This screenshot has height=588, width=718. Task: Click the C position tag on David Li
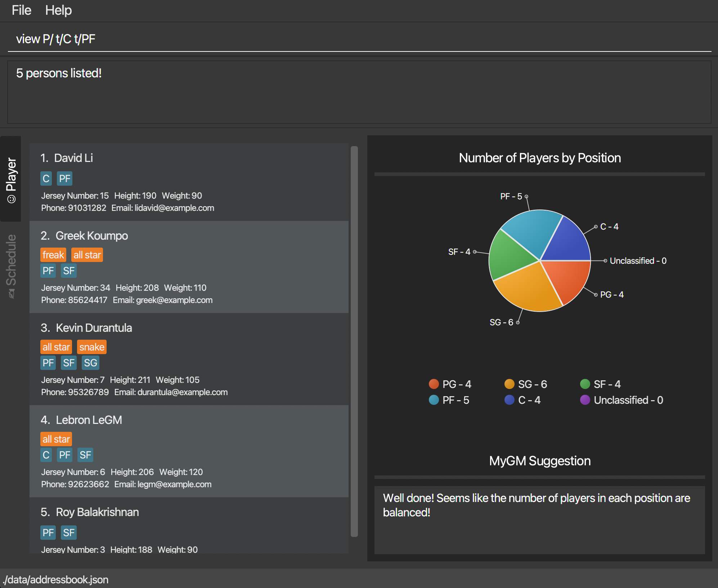point(46,178)
